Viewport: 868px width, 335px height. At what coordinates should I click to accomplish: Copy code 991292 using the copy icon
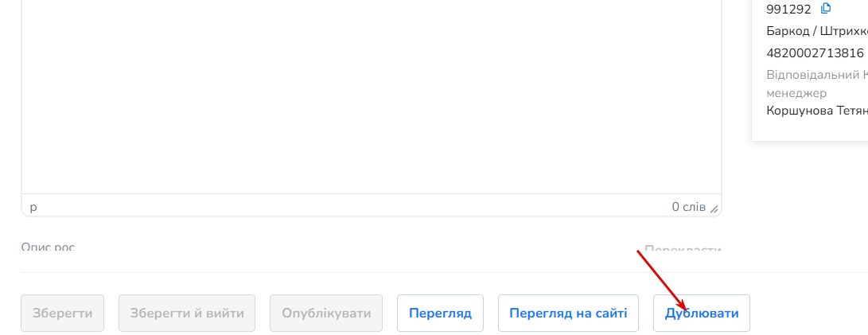point(826,8)
